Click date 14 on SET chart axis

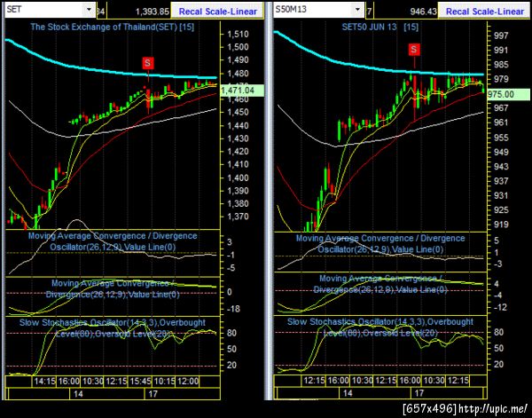coord(78,394)
